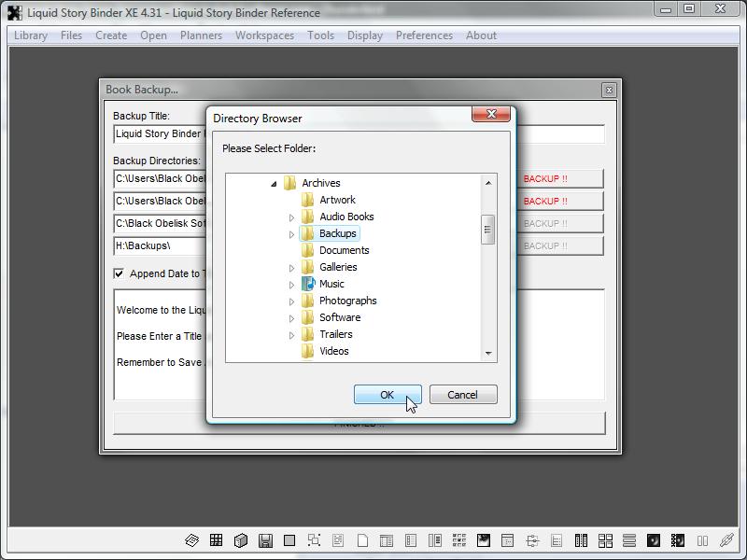The height and width of the screenshot is (560, 747).
Task: Cancel the Directory Browser dialog
Action: tap(462, 395)
